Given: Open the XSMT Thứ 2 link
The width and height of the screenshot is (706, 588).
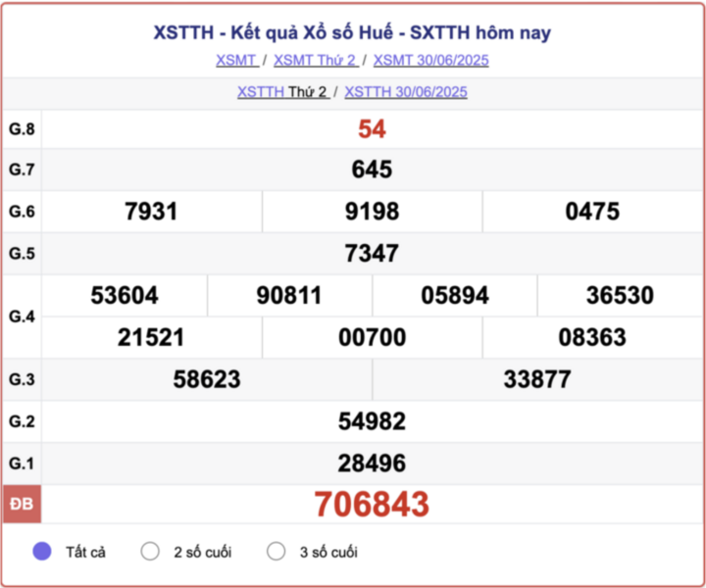Looking at the screenshot, I should click(316, 61).
